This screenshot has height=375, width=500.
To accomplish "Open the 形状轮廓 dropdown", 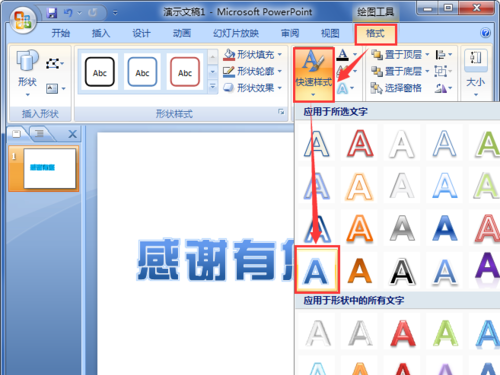I will [x=253, y=71].
